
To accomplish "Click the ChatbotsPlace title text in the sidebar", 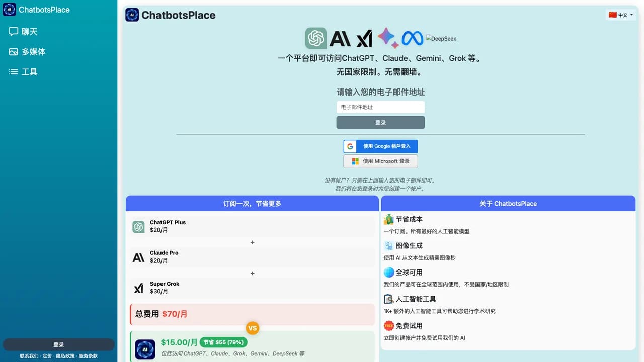I will pyautogui.click(x=44, y=10).
